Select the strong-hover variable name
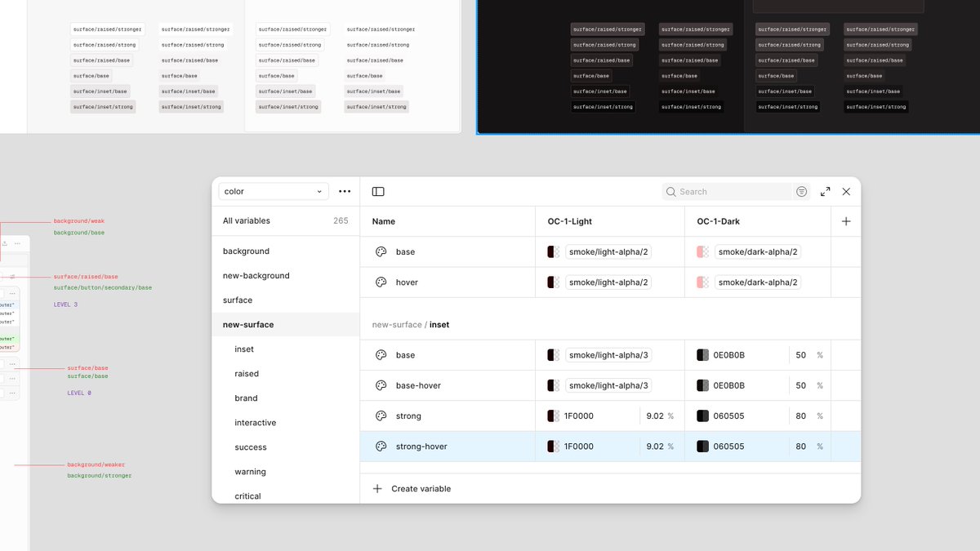Screen dimensions: 980x551 421,447
